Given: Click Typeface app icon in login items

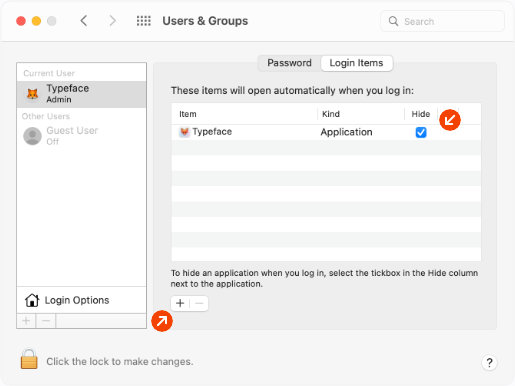Looking at the screenshot, I should point(184,132).
